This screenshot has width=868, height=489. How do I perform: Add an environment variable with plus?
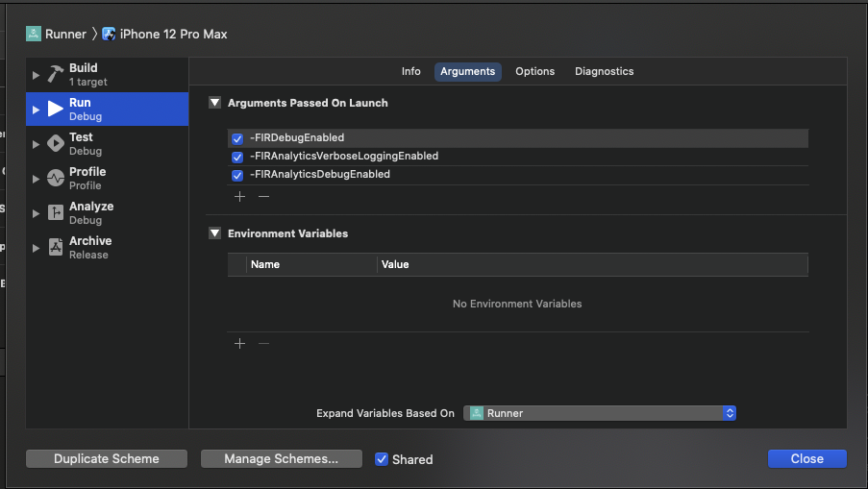239,344
